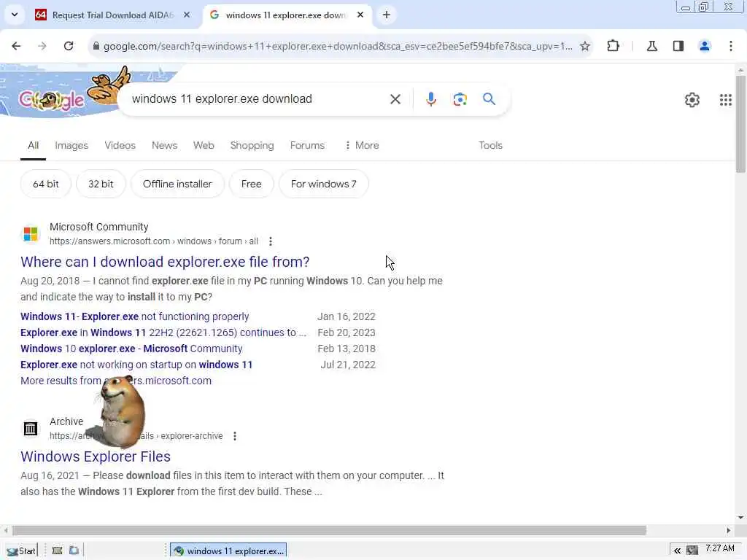Screen dimensions: 747x560
Task: Switch to News results
Action: pos(164,145)
